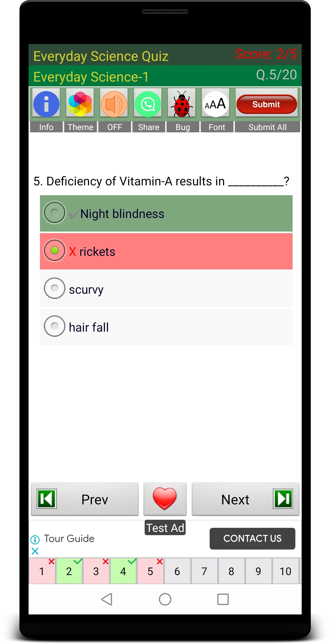This screenshot has height=644, width=330.
Task: Go to the Next question
Action: (246, 499)
